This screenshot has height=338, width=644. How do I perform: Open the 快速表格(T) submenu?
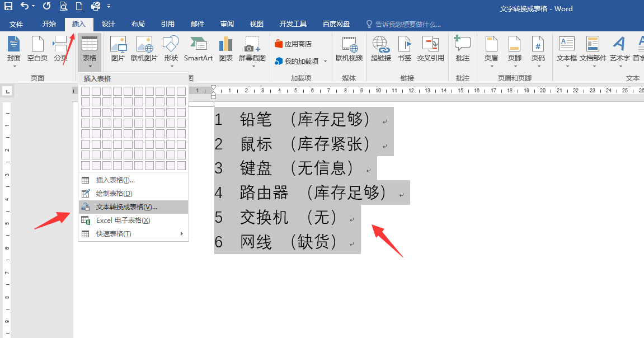coord(134,234)
